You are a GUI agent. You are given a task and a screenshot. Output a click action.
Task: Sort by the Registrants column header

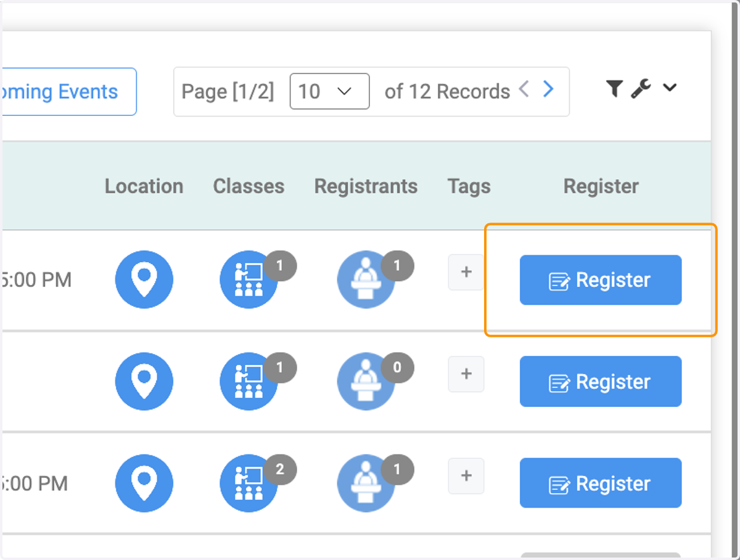coord(366,187)
